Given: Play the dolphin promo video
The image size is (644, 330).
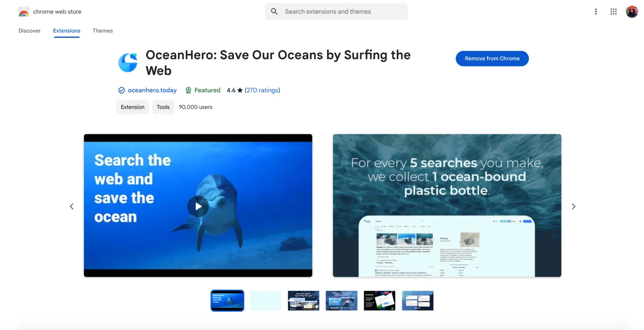Looking at the screenshot, I should [x=198, y=206].
